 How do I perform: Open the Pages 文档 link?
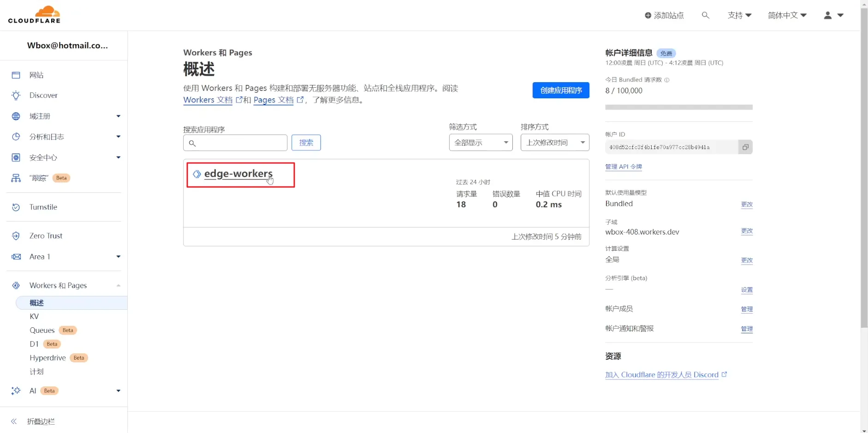[273, 100]
